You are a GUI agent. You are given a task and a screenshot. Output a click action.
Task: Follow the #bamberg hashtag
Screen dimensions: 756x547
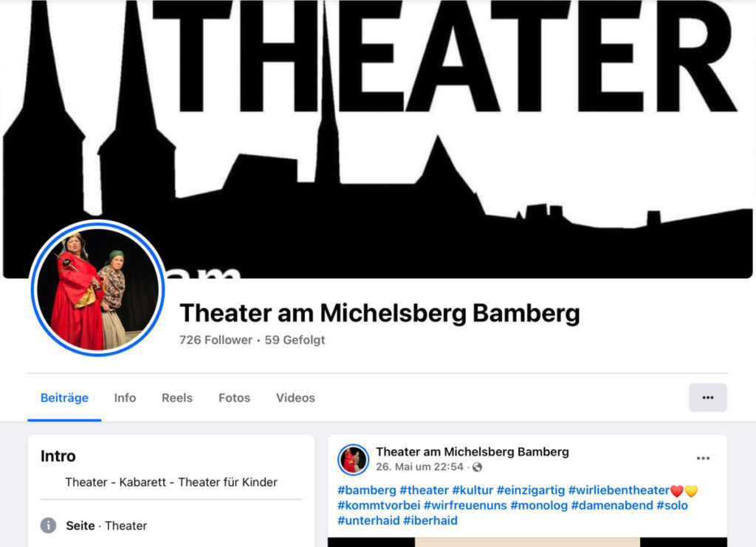(366, 490)
